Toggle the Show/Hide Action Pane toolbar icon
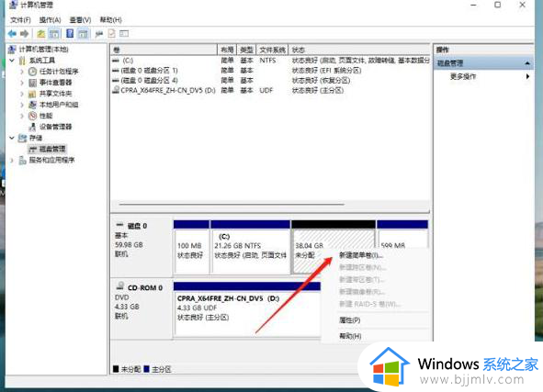This screenshot has height=392, width=543. pos(83,34)
